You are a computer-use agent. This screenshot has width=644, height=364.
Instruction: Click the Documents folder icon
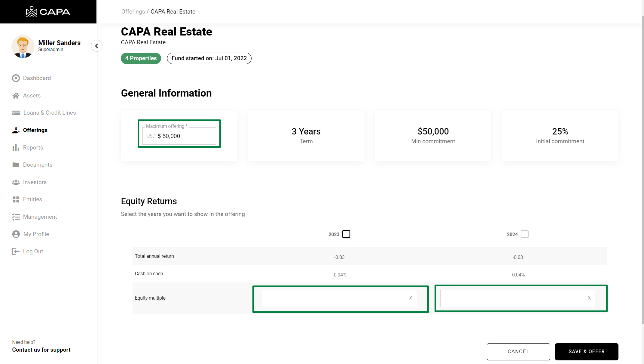click(16, 165)
